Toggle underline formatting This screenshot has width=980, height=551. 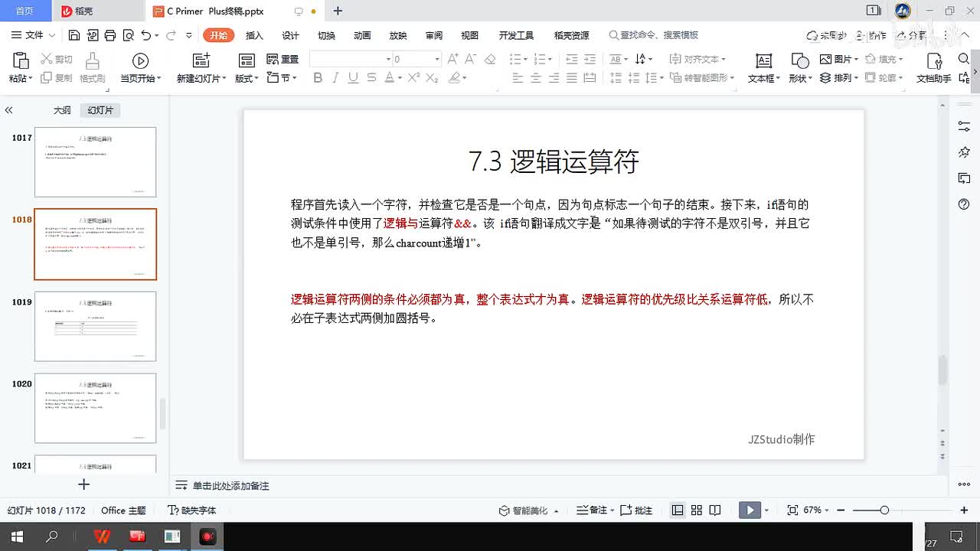click(x=353, y=78)
